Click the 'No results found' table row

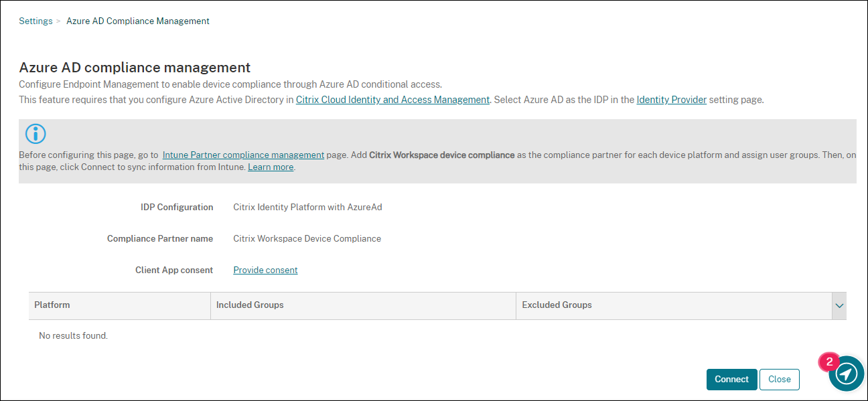[73, 335]
